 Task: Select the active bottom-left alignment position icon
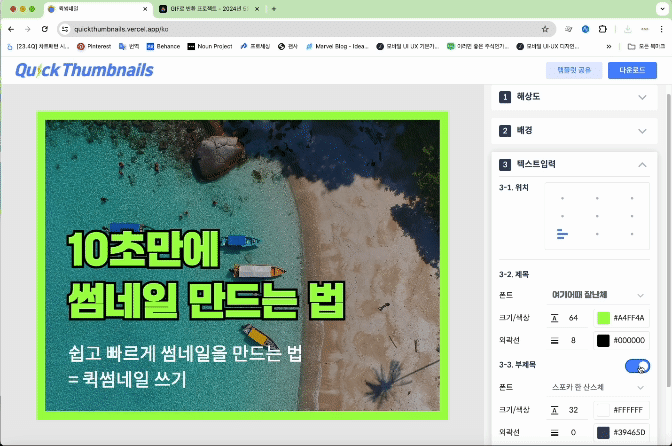tap(562, 234)
